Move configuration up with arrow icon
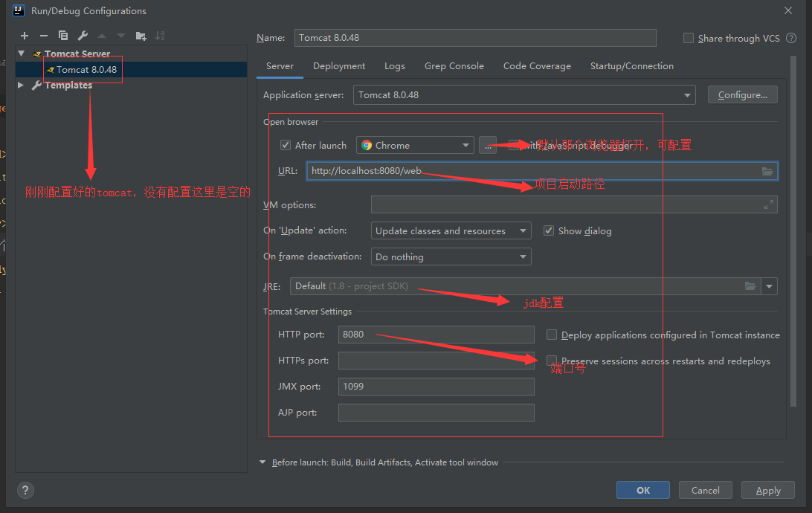Screen dimensions: 812x513 [x=102, y=36]
